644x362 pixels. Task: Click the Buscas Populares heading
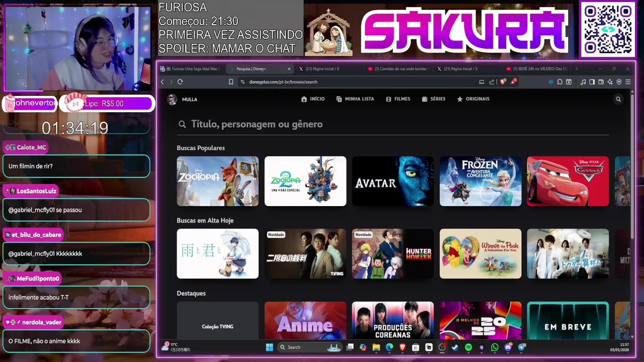pyautogui.click(x=201, y=148)
